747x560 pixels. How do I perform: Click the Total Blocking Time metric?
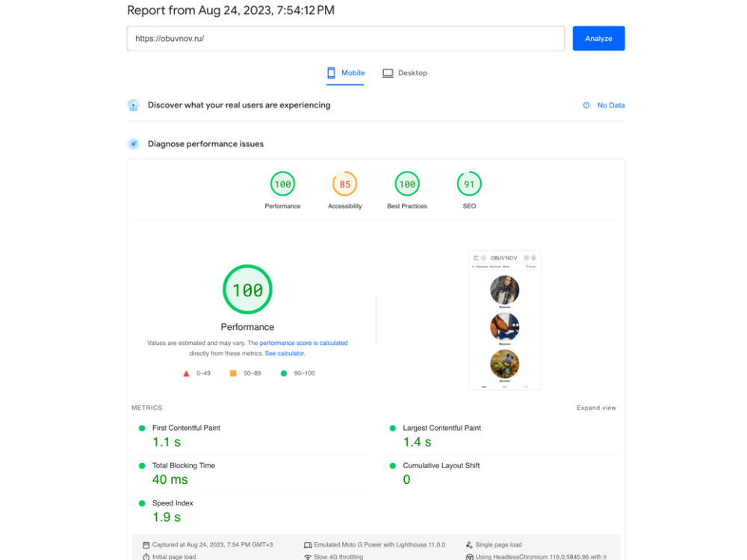pyautogui.click(x=184, y=466)
